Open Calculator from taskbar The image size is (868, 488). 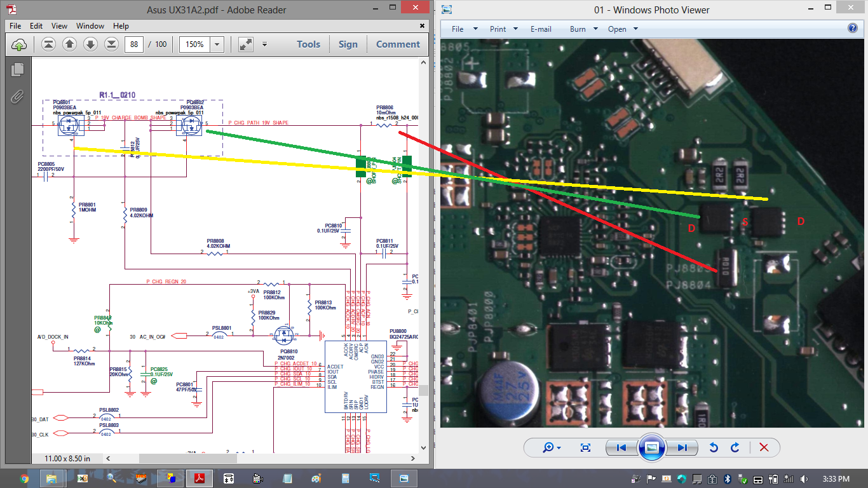click(346, 478)
